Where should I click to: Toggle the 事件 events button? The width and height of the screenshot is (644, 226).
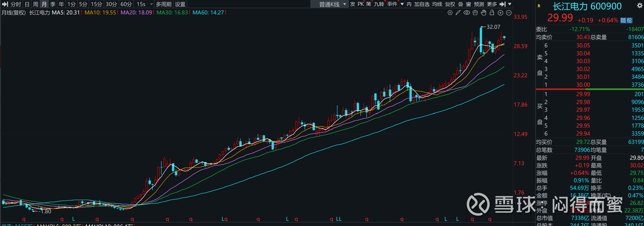tap(392, 4)
